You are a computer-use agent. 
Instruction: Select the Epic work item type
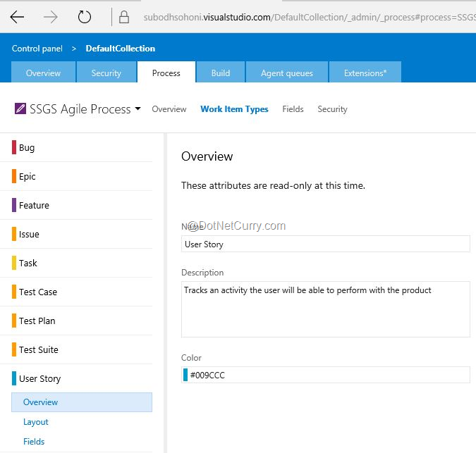(x=76, y=176)
